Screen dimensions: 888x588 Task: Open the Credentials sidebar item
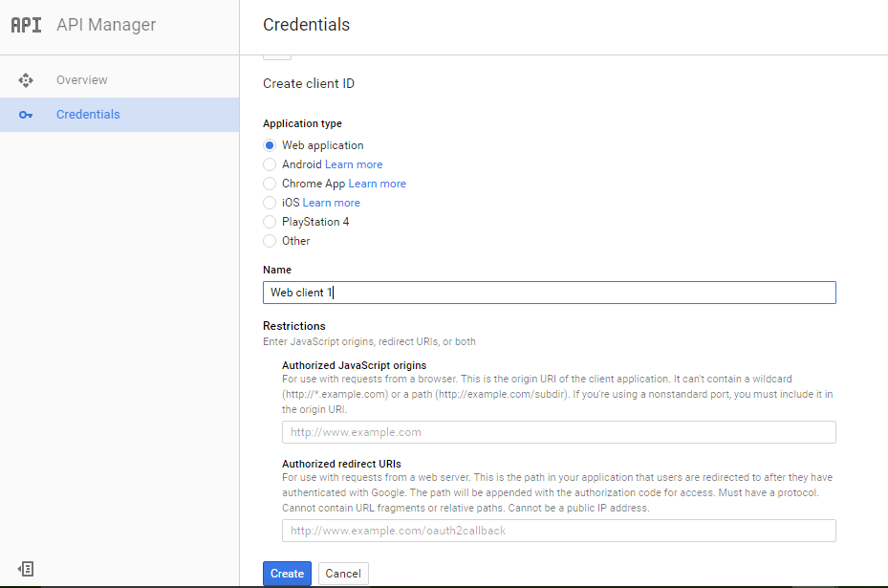[119, 115]
